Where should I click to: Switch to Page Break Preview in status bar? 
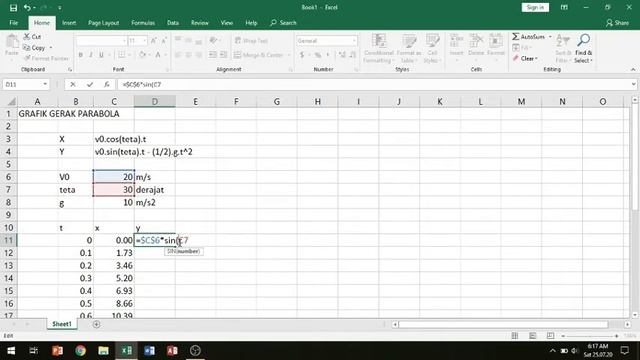pyautogui.click(x=550, y=336)
